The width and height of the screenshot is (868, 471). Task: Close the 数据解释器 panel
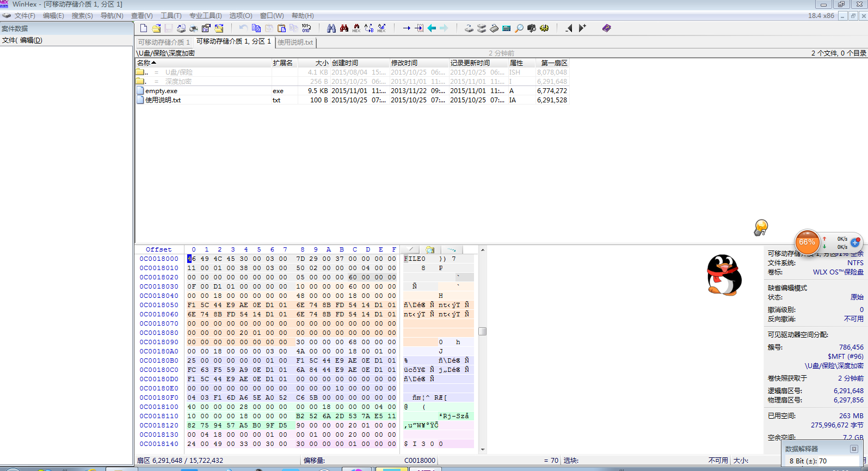coord(854,449)
